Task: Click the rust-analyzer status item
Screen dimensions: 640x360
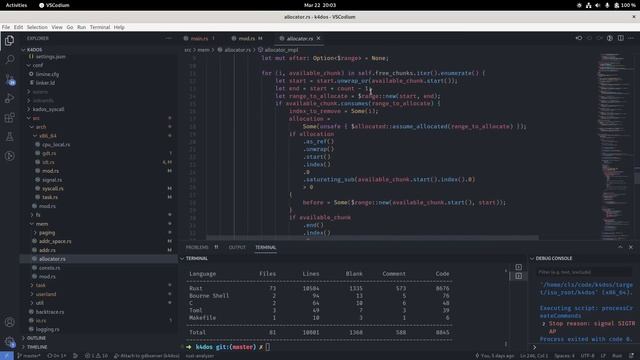Action: 200,356
